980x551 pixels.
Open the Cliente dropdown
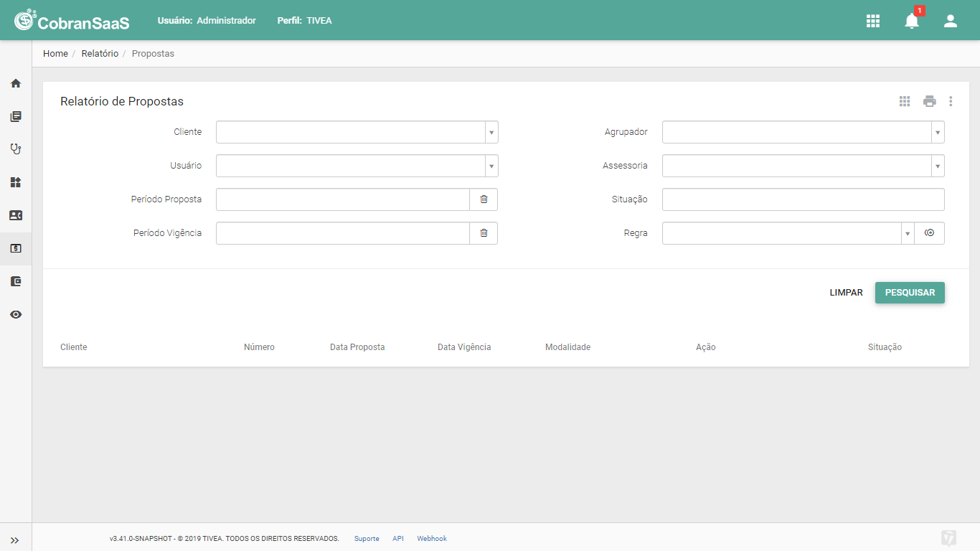coord(357,132)
